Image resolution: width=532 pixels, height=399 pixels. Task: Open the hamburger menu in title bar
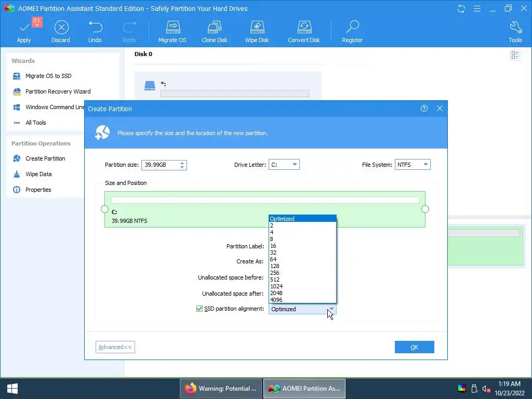click(477, 8)
